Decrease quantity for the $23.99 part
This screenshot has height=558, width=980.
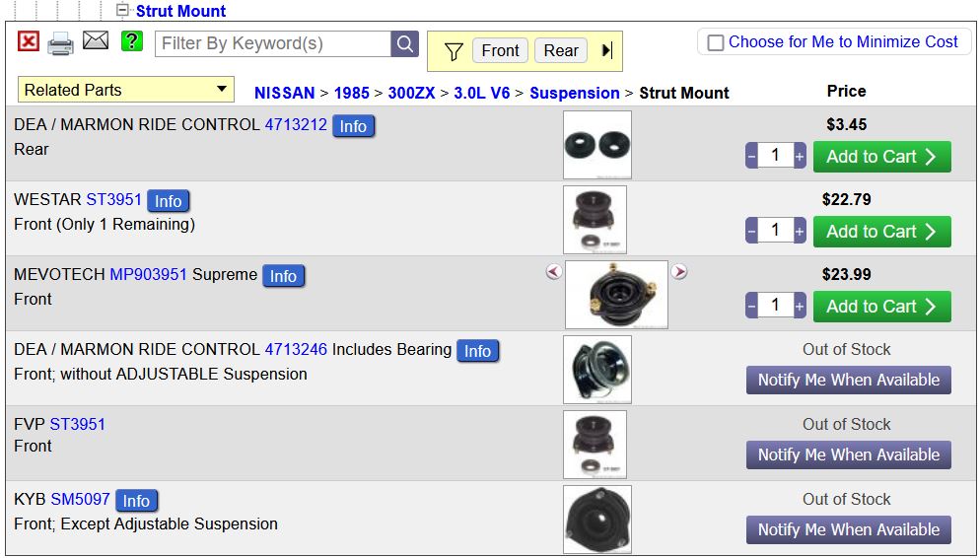pos(752,307)
